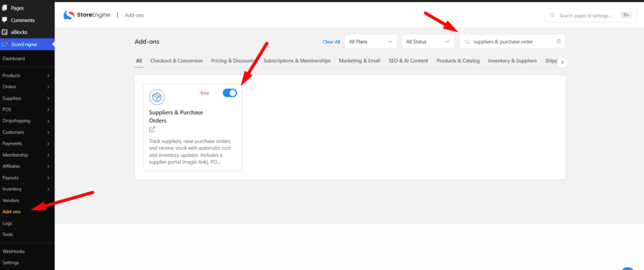Open the All Plans dropdown
This screenshot has height=270, width=644.
(371, 42)
